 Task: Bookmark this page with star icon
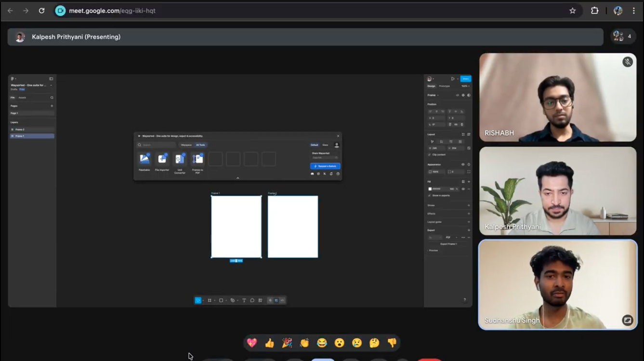(573, 11)
